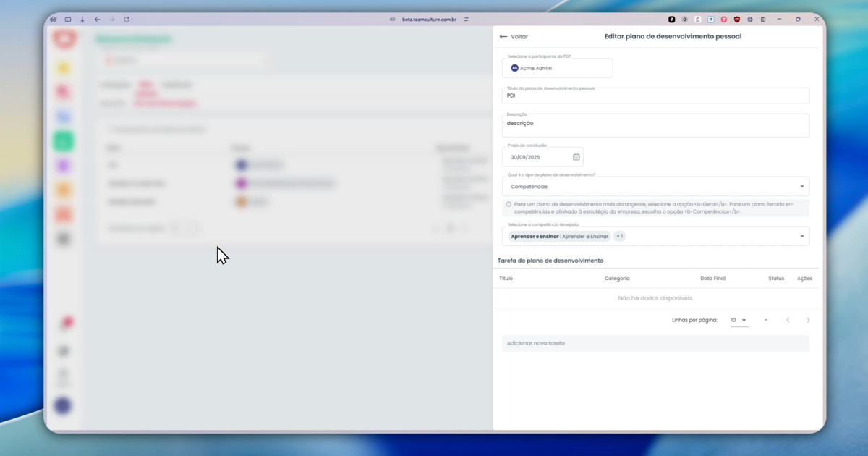Go to previous page of tasks table

788,320
